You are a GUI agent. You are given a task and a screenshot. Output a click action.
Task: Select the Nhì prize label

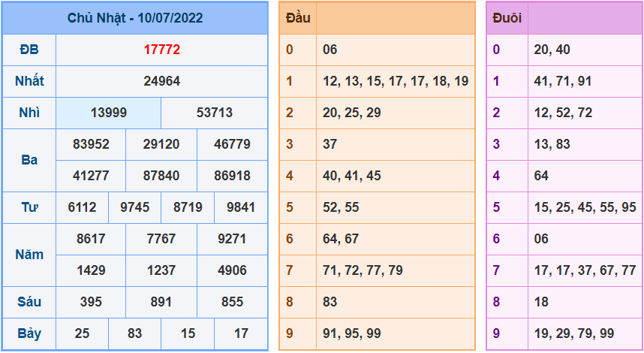pos(29,113)
